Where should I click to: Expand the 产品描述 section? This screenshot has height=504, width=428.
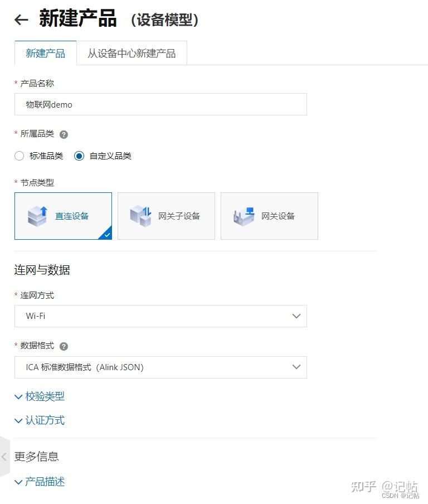coord(40,482)
